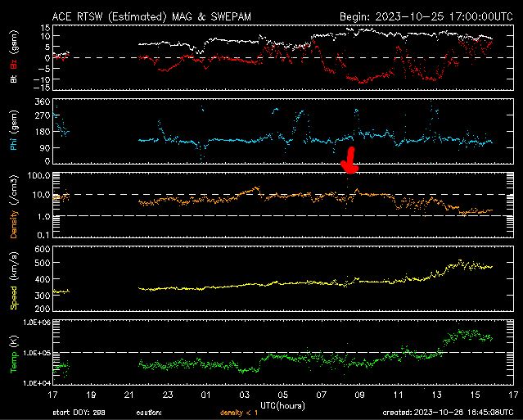
Task: Click the 09 hour tick on time axis
Action: coord(359,395)
